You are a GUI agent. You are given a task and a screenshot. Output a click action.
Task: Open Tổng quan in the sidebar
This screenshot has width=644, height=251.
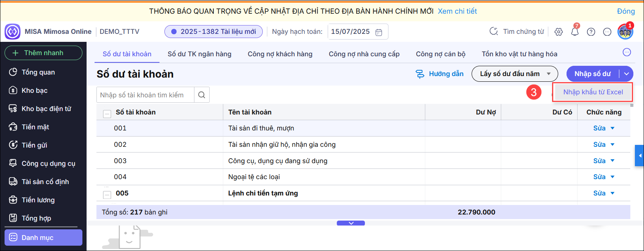coord(43,72)
